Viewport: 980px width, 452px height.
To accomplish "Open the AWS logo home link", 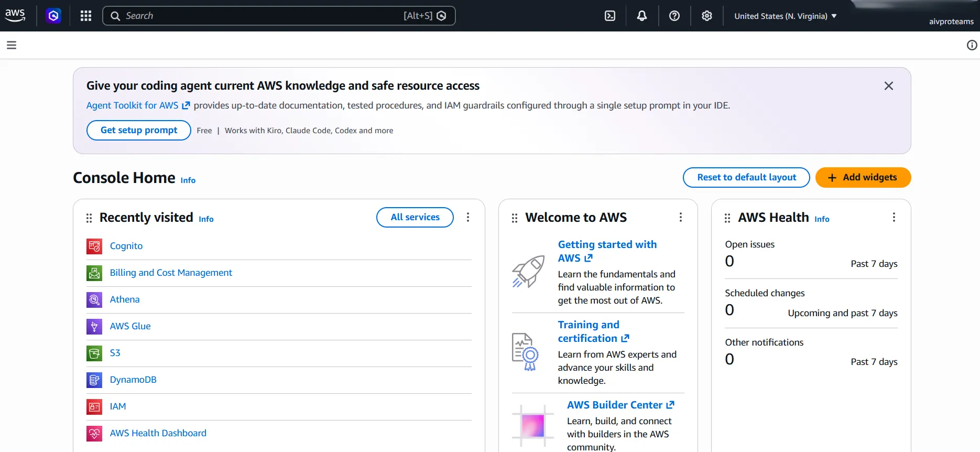I will pos(15,16).
